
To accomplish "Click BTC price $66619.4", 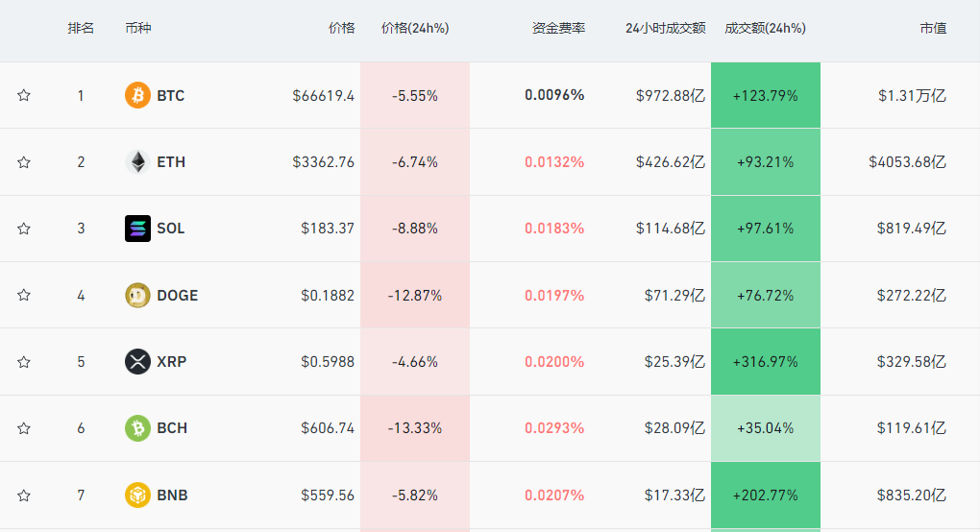I will (x=323, y=95).
